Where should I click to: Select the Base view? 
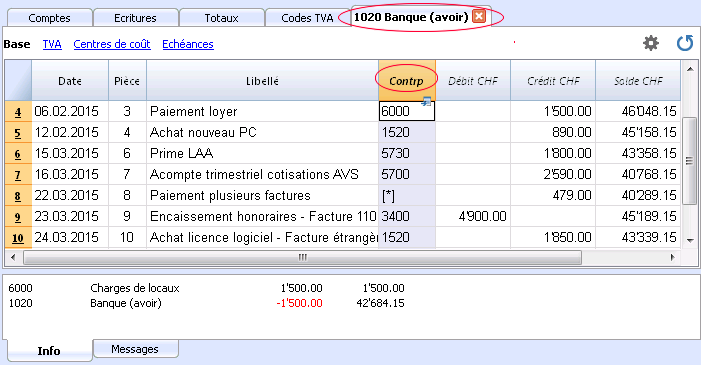tap(17, 44)
